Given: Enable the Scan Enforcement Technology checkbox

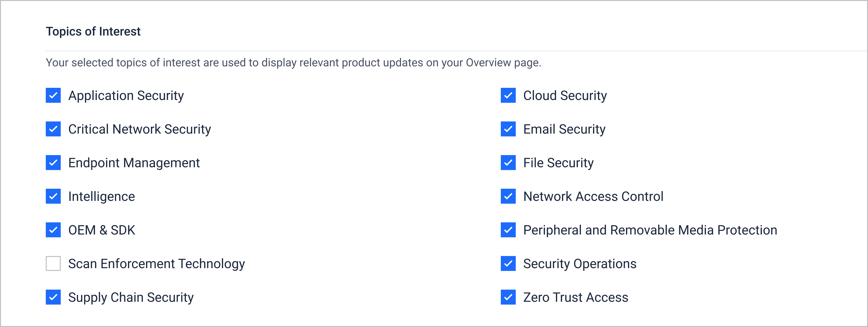Looking at the screenshot, I should (53, 263).
